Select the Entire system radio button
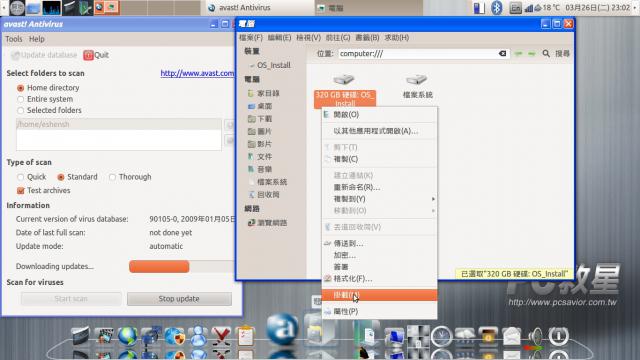 pyautogui.click(x=20, y=99)
